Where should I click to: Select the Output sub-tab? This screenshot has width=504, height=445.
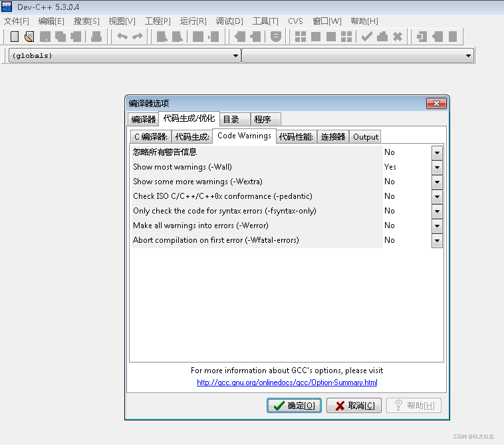click(366, 136)
